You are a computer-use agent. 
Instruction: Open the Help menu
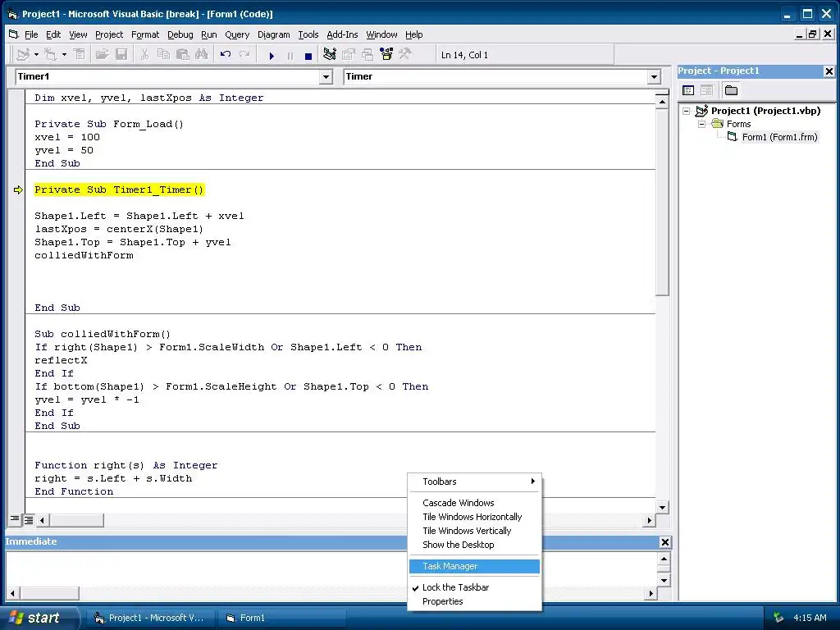click(x=413, y=34)
